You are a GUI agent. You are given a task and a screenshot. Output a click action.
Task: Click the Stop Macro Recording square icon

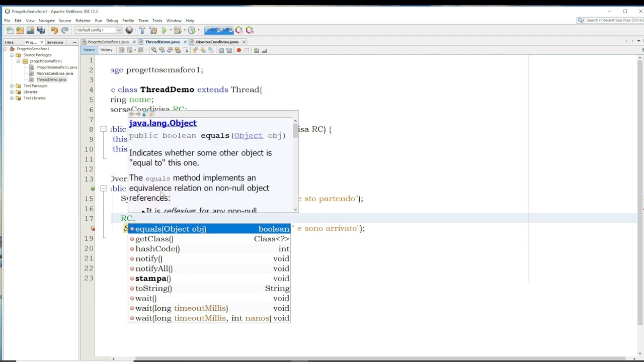[247, 50]
